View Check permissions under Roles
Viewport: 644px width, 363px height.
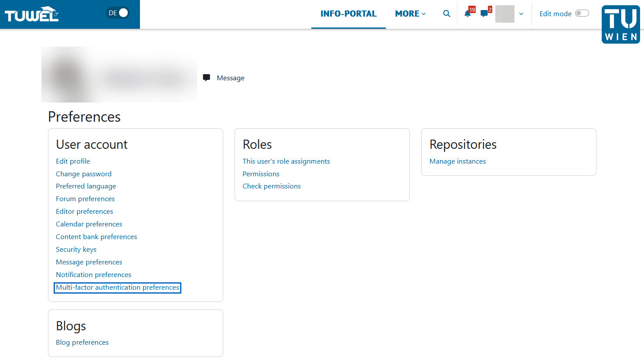tap(272, 186)
